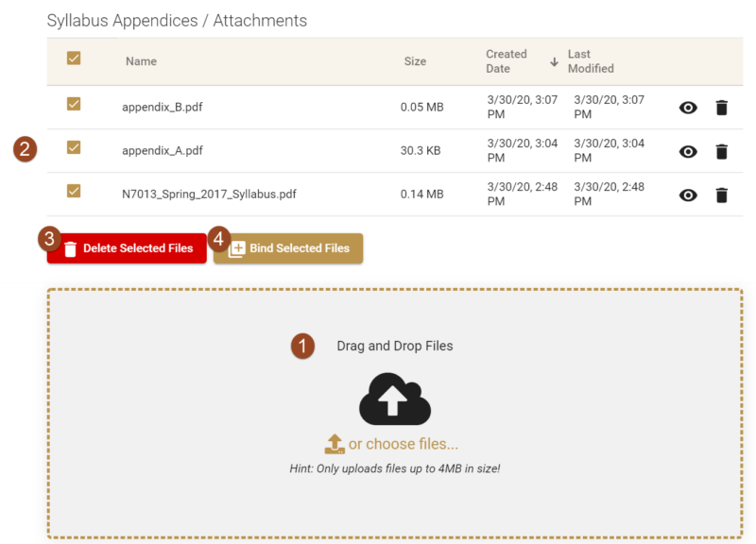The image size is (756, 544).
Task: Uncheck the appendix_B.pdf checkbox
Action: pyautogui.click(x=74, y=104)
